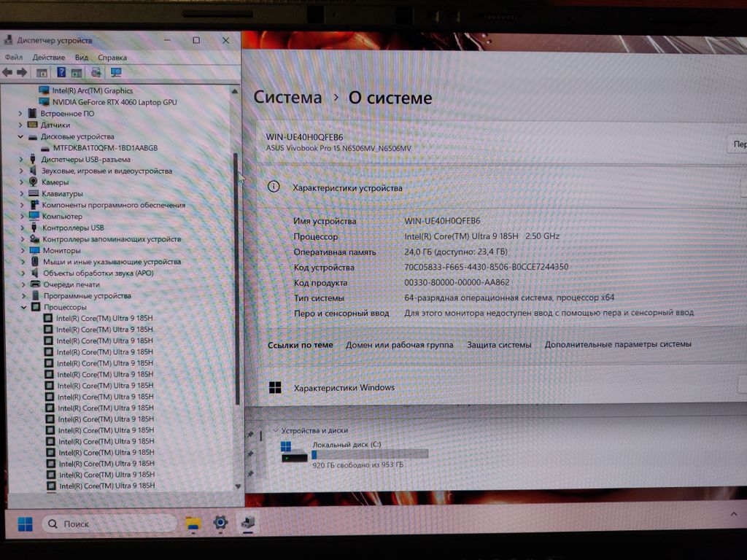Click the Windows Start button
Image resolution: width=747 pixels, height=560 pixels.
[x=25, y=524]
